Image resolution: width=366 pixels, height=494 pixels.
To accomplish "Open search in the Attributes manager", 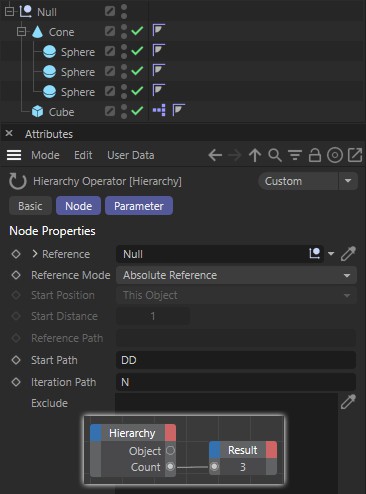I will pos(275,155).
